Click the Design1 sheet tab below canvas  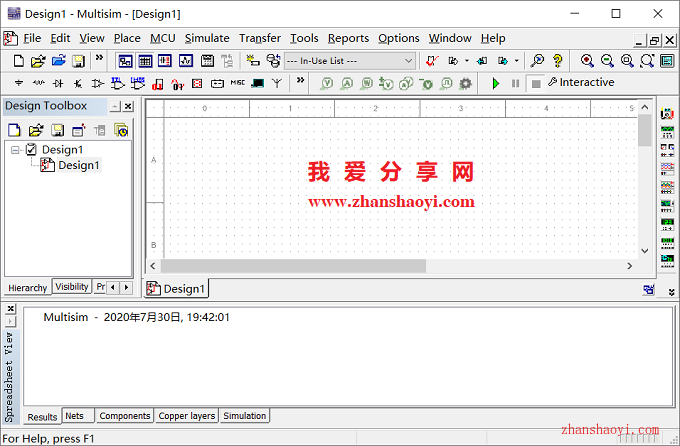click(x=176, y=289)
